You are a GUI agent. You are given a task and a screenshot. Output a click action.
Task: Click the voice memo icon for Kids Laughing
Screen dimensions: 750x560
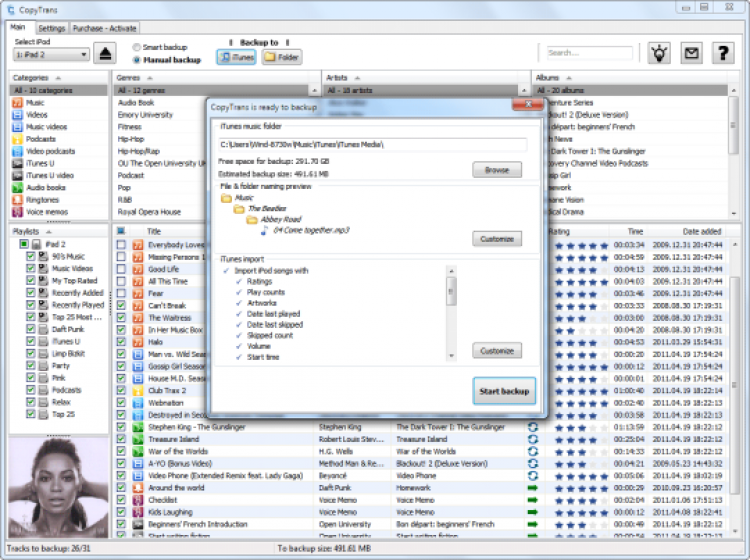(x=138, y=512)
